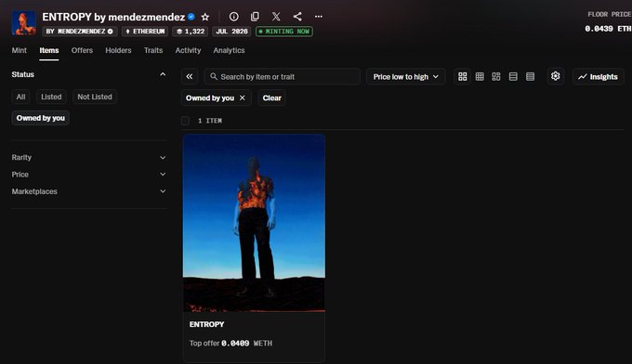Copy the collection address icon
Viewport: 632px width, 364px height.
[255, 17]
